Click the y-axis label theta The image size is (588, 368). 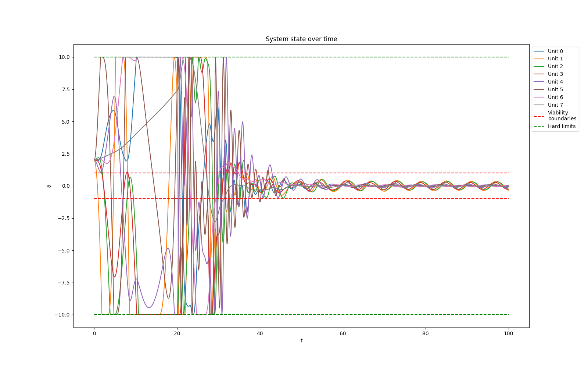49,186
